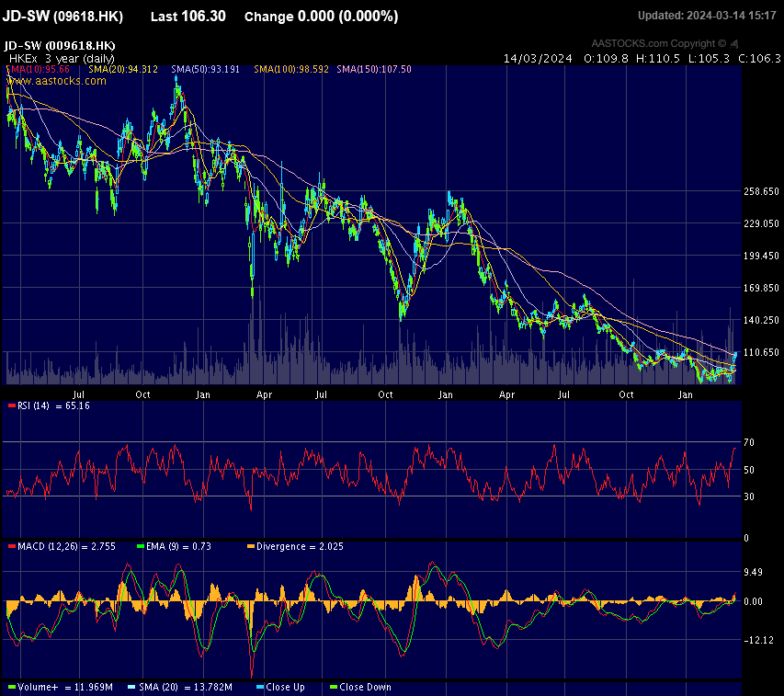Click the RSI (14) = 65.16 legend
784x696 pixels.
(49, 406)
